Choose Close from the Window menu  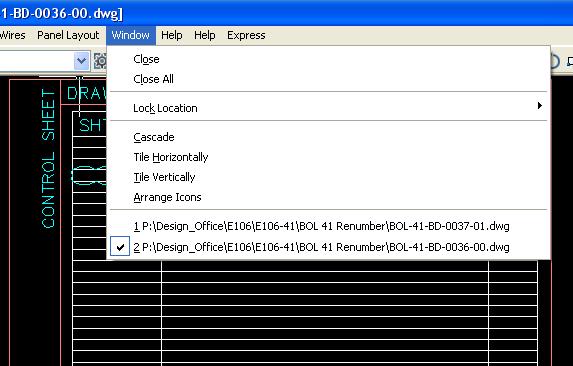329,59
